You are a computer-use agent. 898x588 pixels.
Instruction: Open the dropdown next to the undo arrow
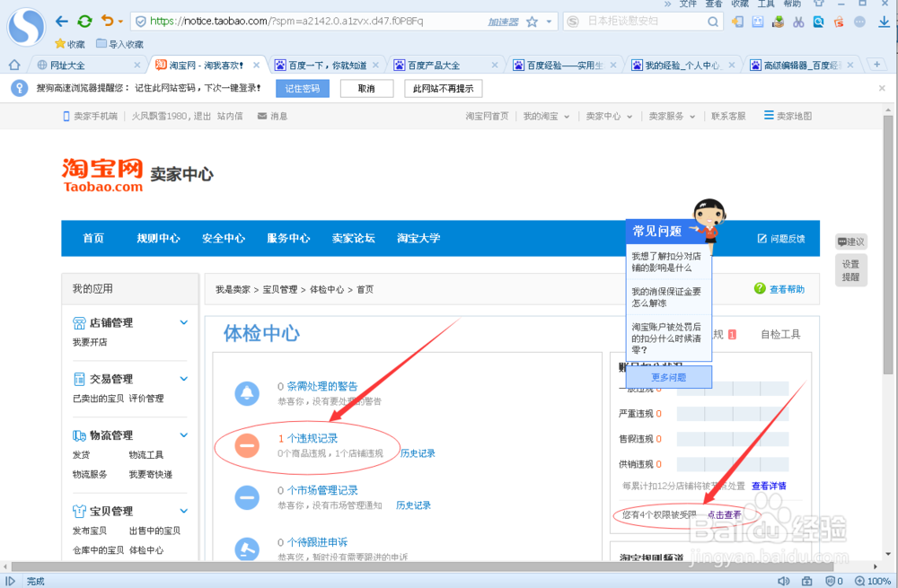coord(121,22)
